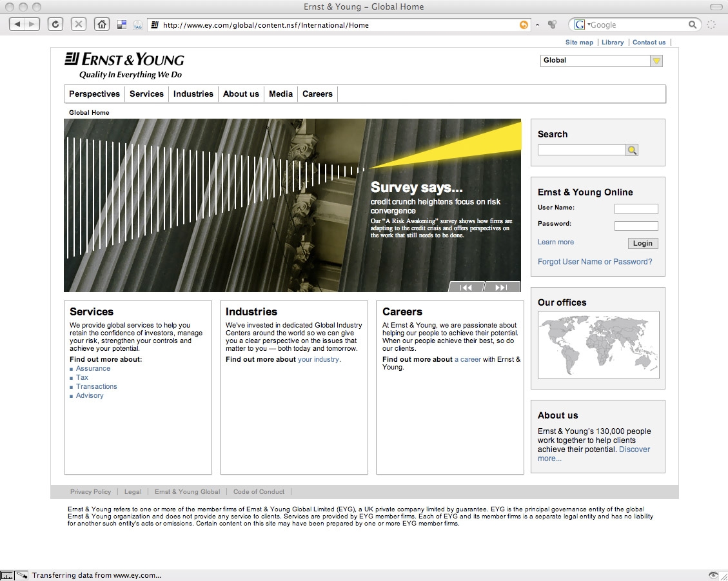
Task: Open the Privacy Policy footer link
Action: (90, 492)
